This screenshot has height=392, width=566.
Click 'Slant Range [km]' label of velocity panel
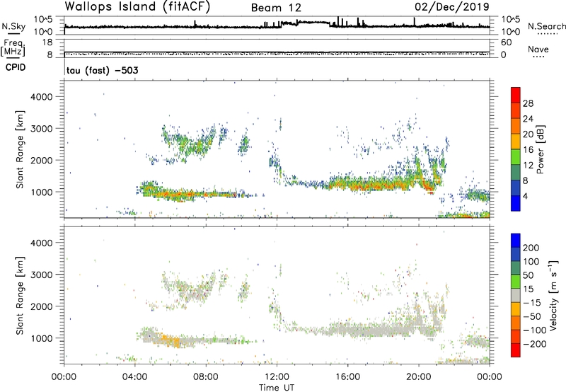(x=20, y=296)
